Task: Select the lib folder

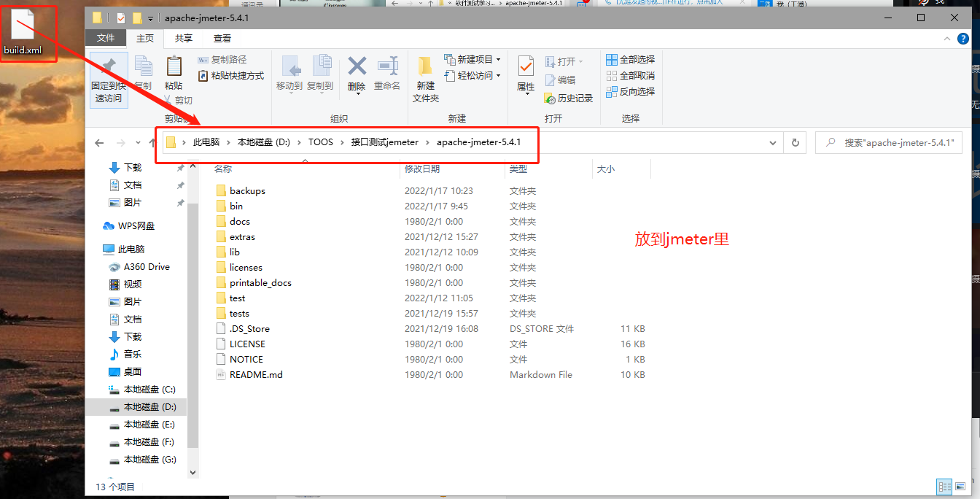Action: 234,252
